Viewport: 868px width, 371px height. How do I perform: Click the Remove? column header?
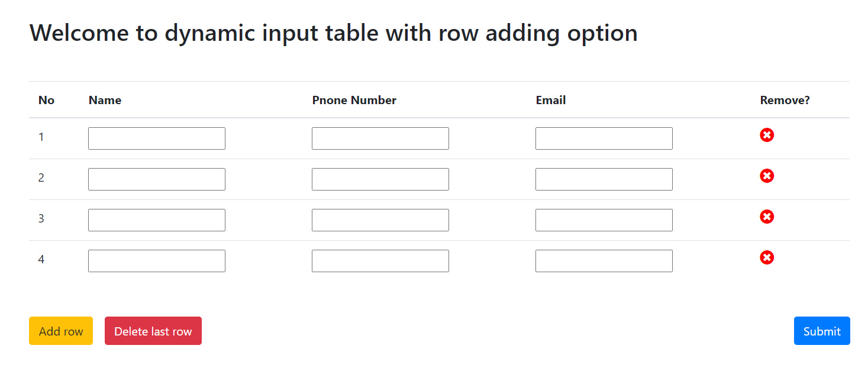coord(785,101)
